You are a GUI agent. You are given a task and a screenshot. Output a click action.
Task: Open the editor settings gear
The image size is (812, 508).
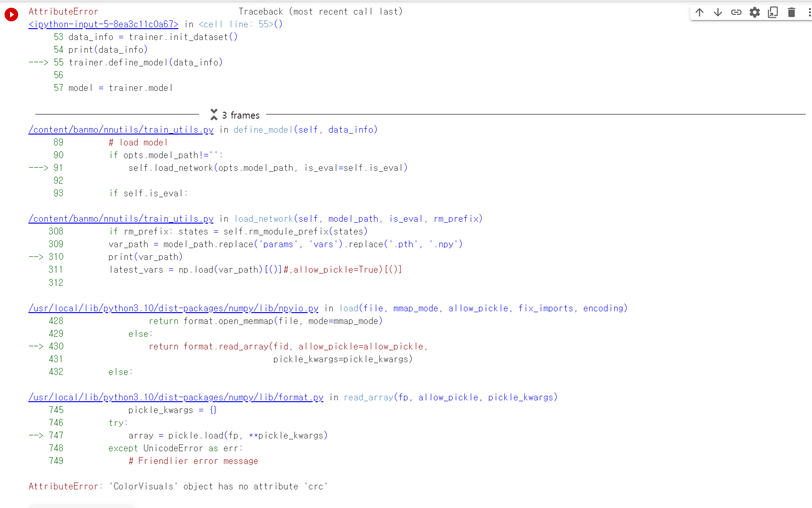click(754, 12)
